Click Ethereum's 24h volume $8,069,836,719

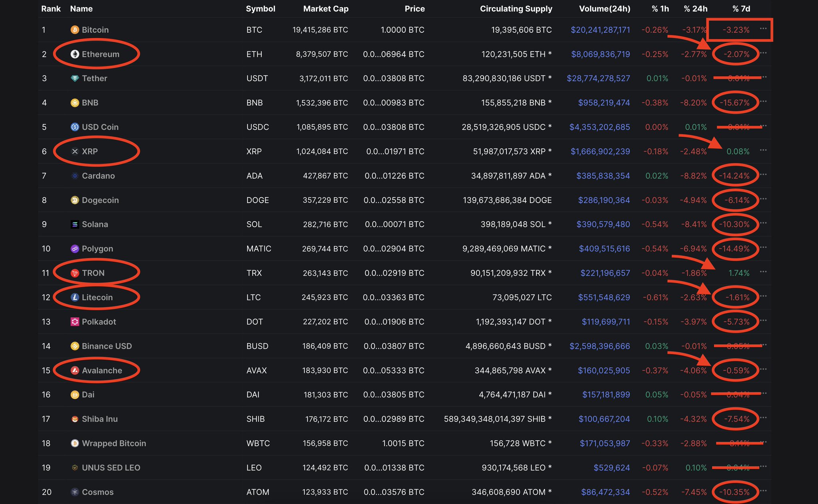tap(600, 54)
